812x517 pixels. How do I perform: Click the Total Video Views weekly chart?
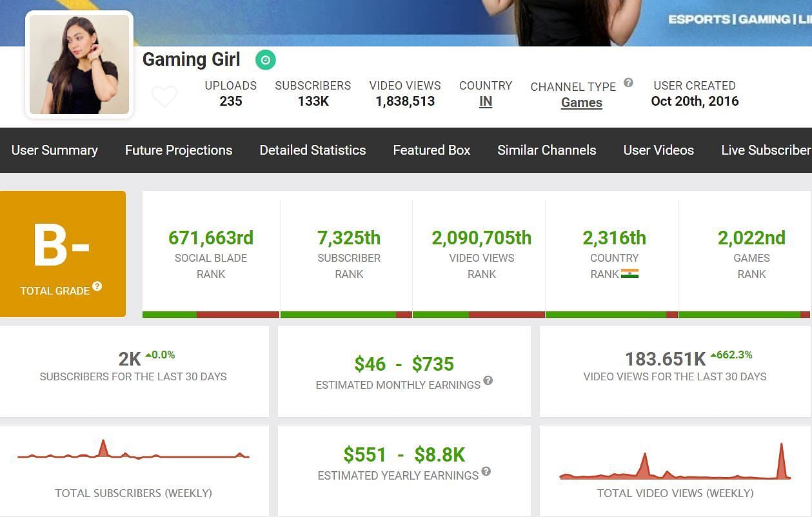click(675, 465)
